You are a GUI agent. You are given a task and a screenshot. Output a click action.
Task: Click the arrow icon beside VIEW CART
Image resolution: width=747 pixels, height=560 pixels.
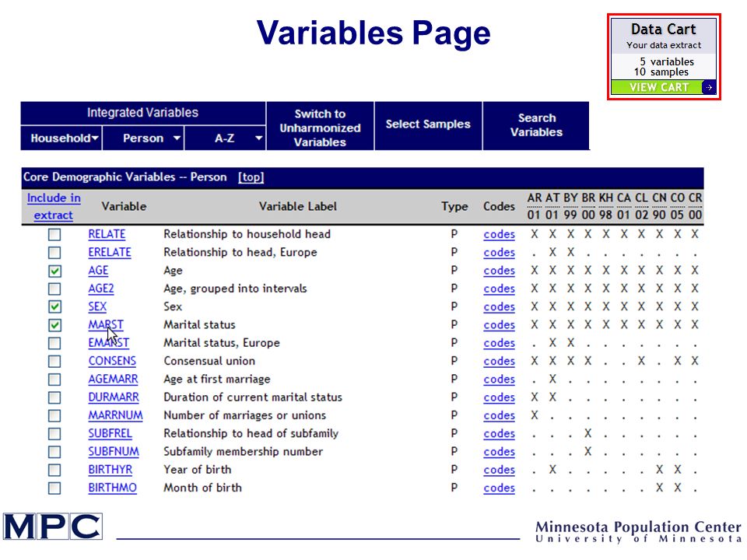pos(709,87)
